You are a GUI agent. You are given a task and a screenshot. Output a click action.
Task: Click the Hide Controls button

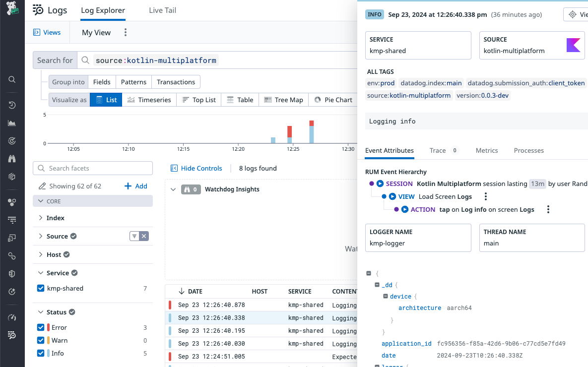click(x=196, y=168)
